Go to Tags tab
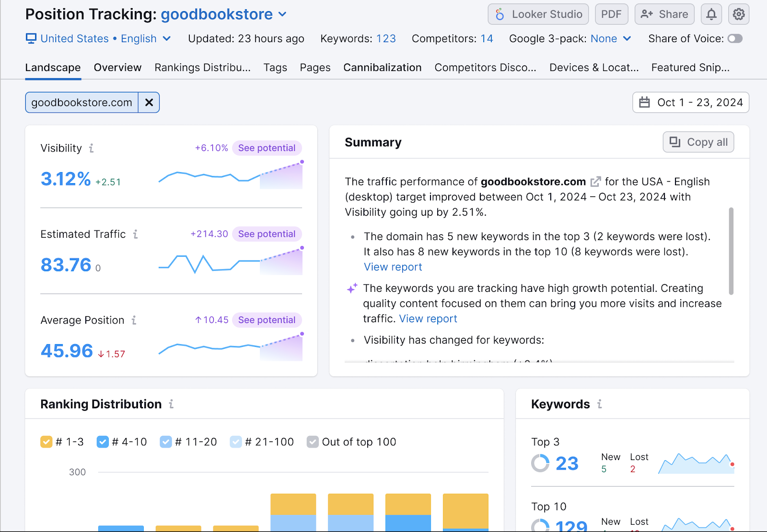 [275, 68]
